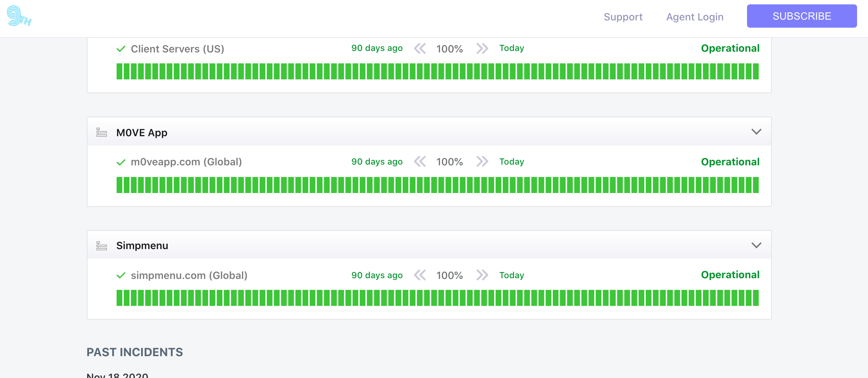Go to earlier dates for m0veapp.com (Global)
The width and height of the screenshot is (868, 378).
[420, 161]
